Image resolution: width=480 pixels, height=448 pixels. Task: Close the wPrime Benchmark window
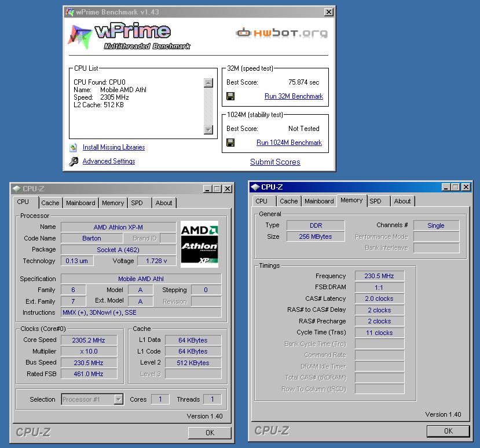coord(328,12)
